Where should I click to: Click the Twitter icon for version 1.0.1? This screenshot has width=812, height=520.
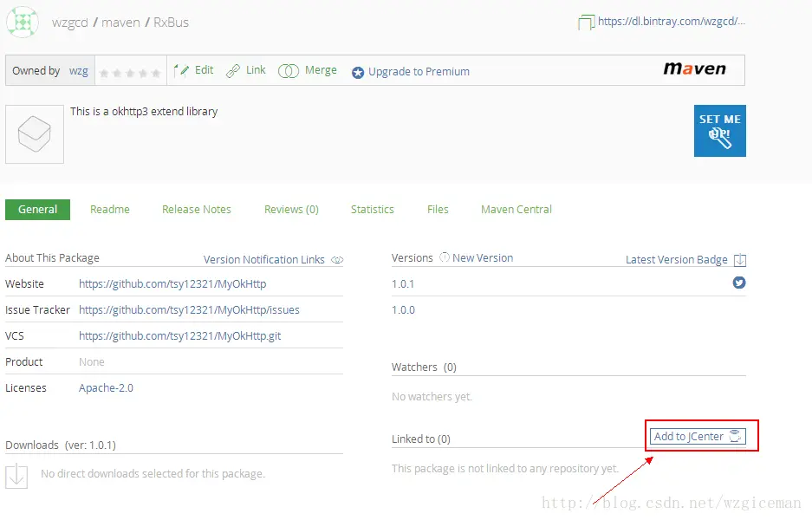click(x=739, y=283)
